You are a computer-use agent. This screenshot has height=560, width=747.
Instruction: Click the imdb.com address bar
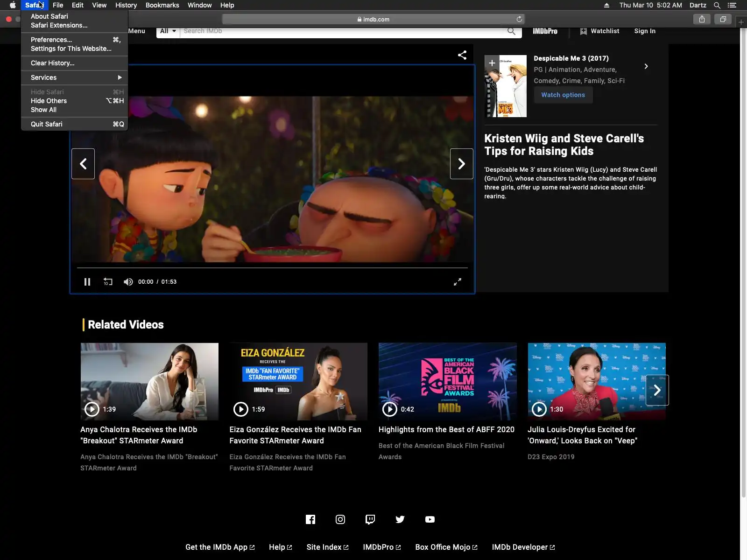373,19
